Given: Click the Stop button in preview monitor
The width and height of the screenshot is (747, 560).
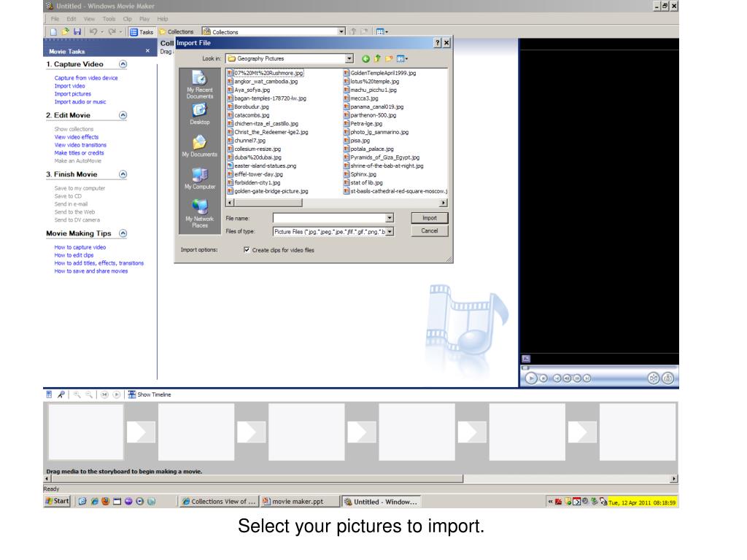Looking at the screenshot, I should pyautogui.click(x=543, y=378).
